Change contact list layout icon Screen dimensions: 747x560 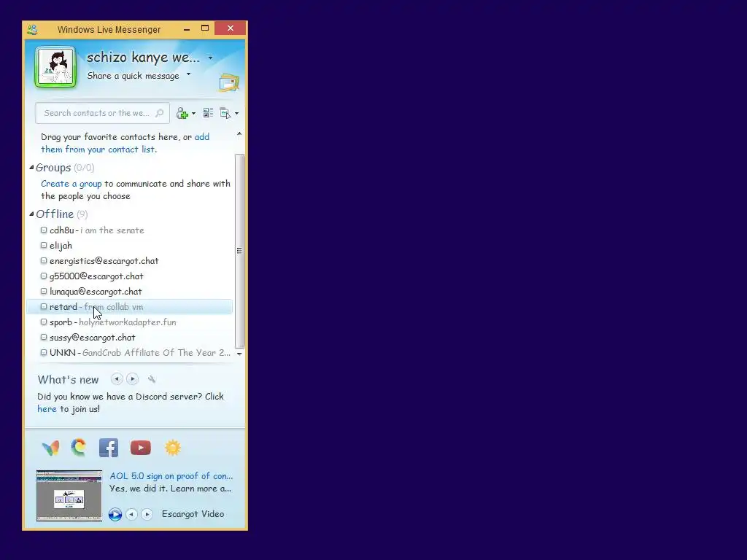coord(208,113)
